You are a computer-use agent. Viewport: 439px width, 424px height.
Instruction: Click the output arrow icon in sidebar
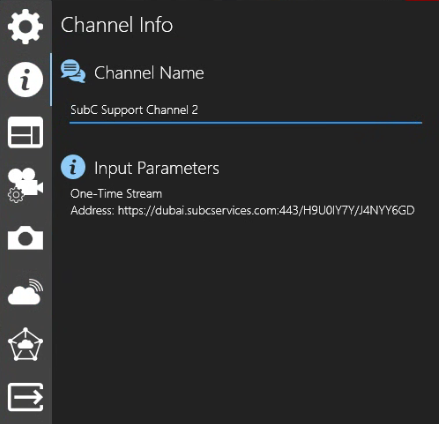[25, 397]
